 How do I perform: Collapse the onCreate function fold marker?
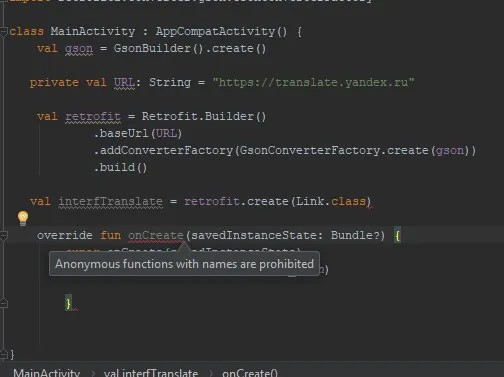point(3,236)
